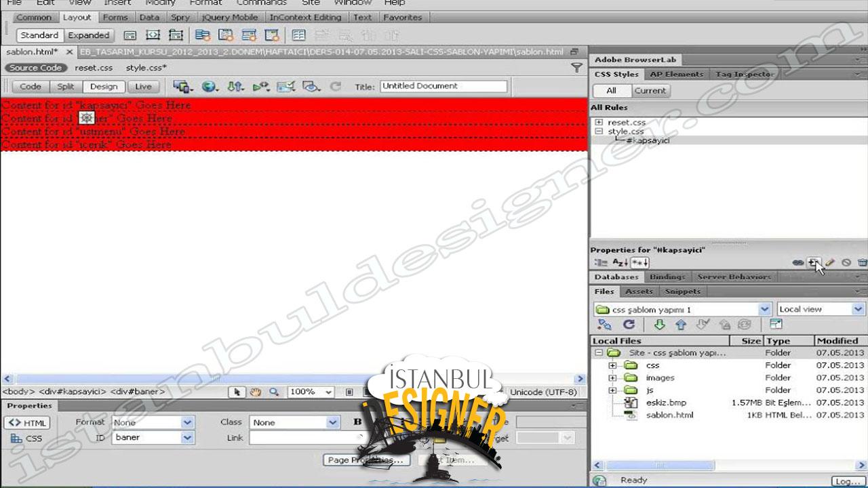
Task: Insert a Table from the Layout bar
Action: click(299, 35)
